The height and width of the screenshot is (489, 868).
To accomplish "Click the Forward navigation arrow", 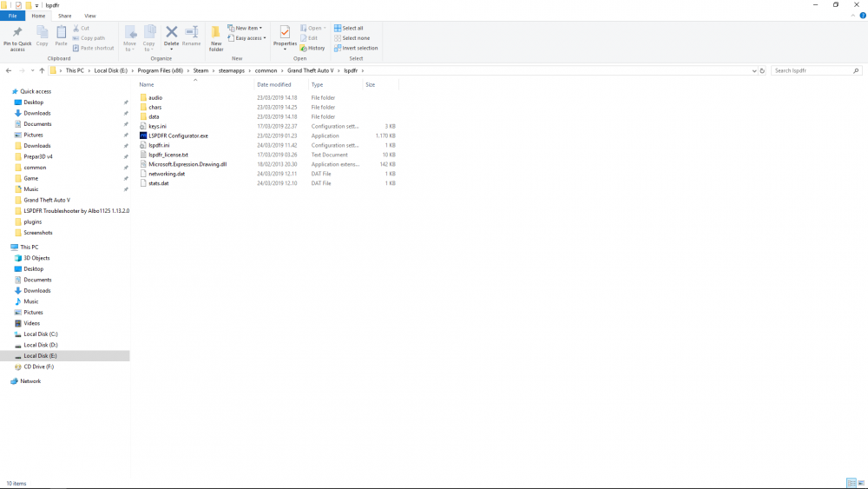I will [22, 70].
